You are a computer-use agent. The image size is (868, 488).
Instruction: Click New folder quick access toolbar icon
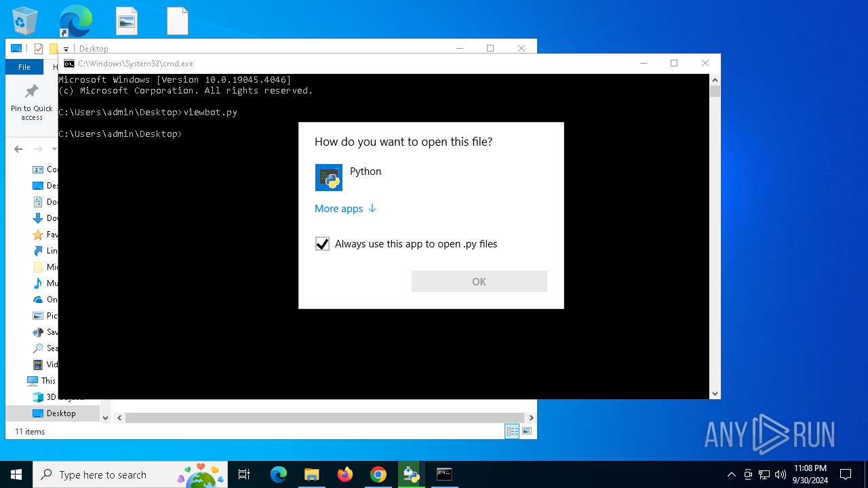[53, 49]
